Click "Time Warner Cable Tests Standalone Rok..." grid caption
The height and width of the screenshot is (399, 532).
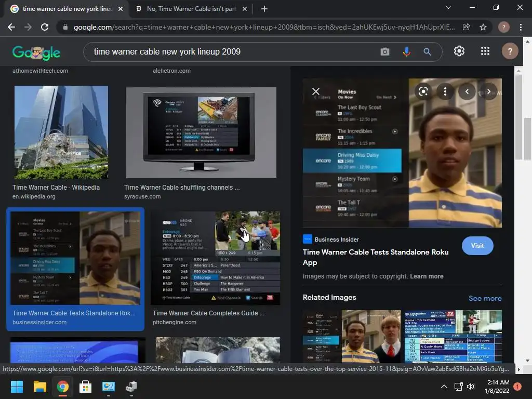[x=74, y=313]
